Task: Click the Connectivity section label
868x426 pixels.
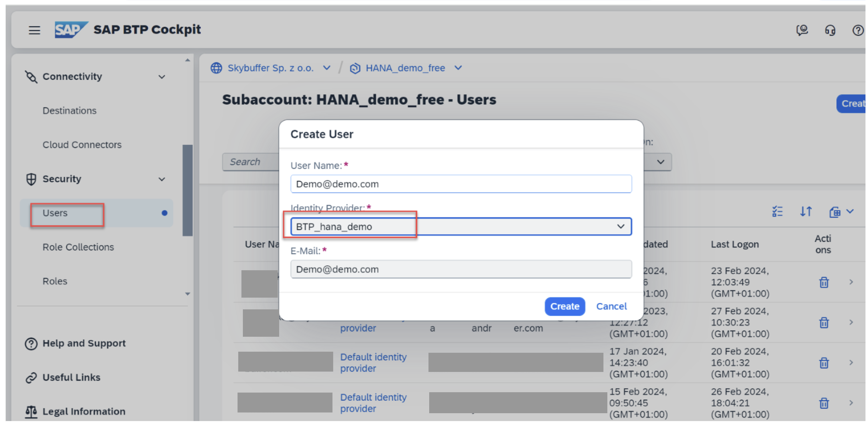Action: 72,76
